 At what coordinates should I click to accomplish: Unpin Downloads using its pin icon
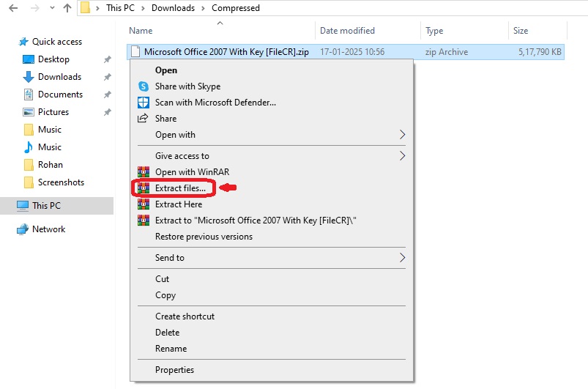tap(108, 77)
